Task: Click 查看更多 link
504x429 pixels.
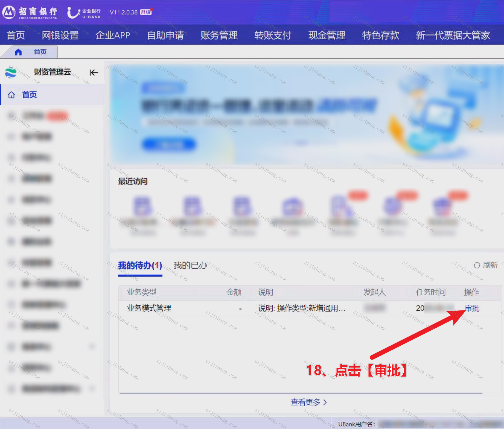Action: tap(308, 402)
